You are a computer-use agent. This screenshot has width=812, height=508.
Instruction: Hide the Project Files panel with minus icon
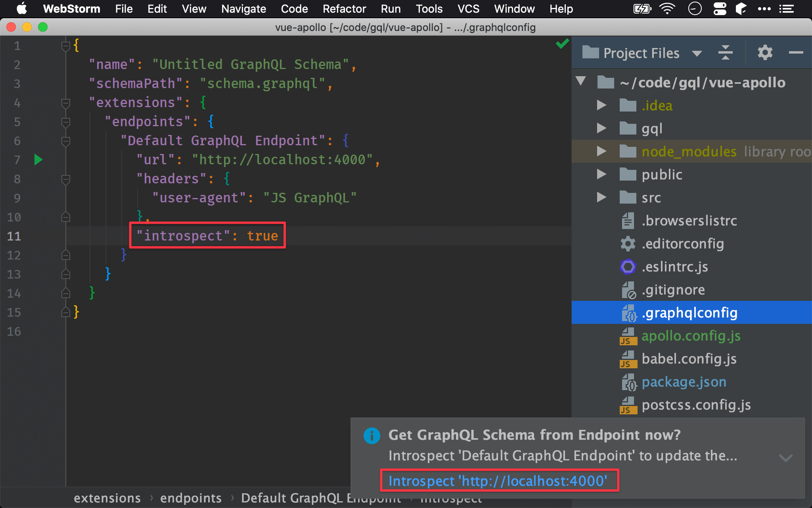[x=796, y=52]
